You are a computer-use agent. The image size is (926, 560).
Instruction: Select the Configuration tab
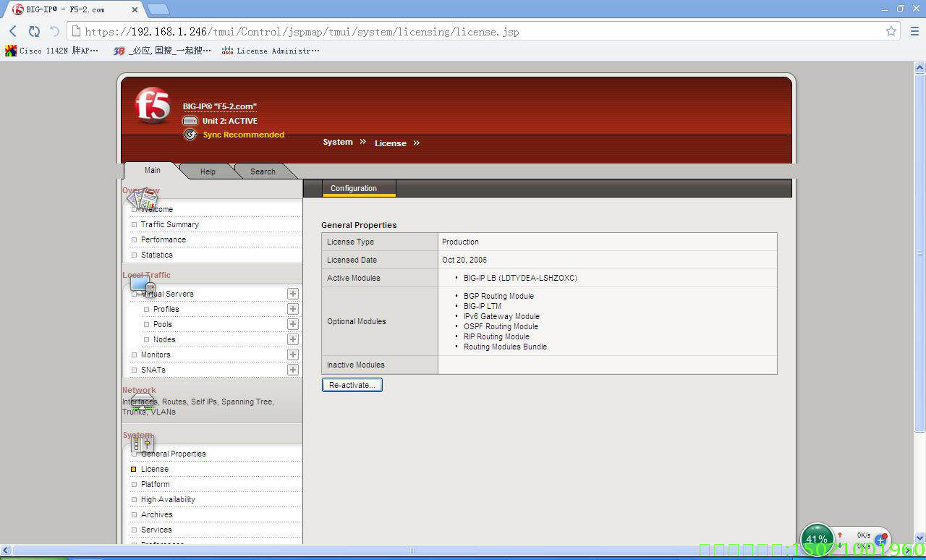359,188
